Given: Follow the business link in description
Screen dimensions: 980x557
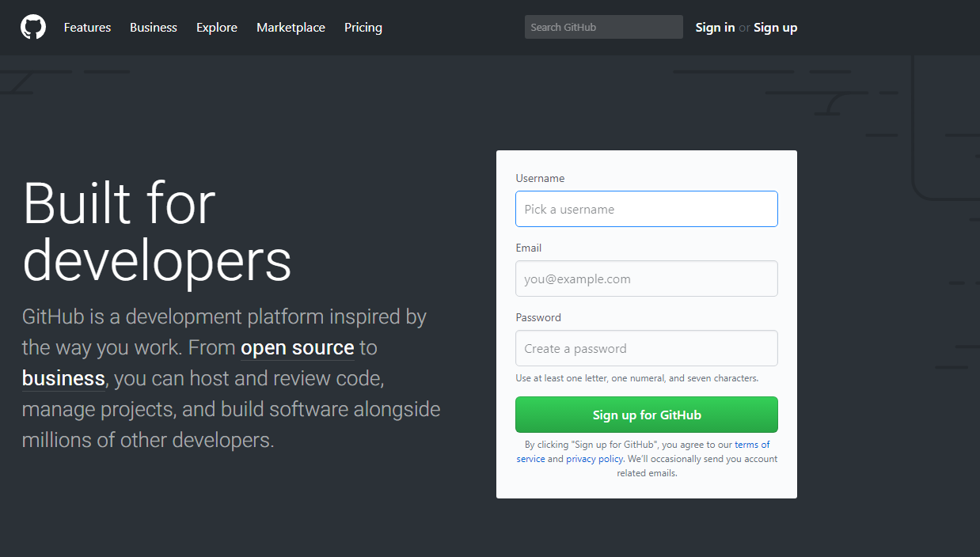Looking at the screenshot, I should pos(63,379).
